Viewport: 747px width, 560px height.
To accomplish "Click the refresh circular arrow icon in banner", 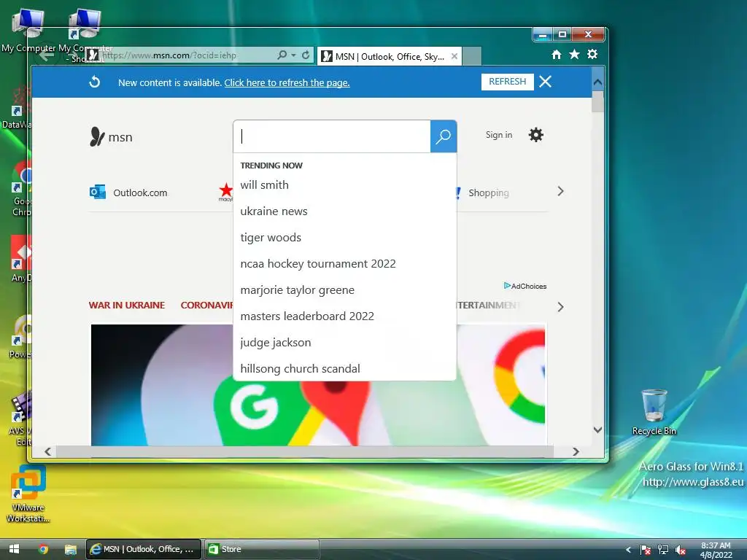I will (x=94, y=82).
